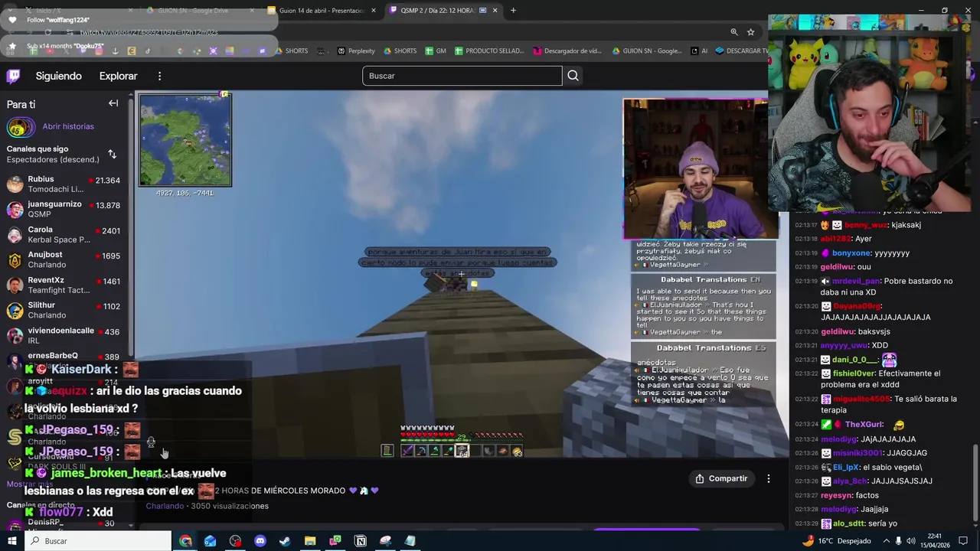Open the AI bookmark

point(699,51)
